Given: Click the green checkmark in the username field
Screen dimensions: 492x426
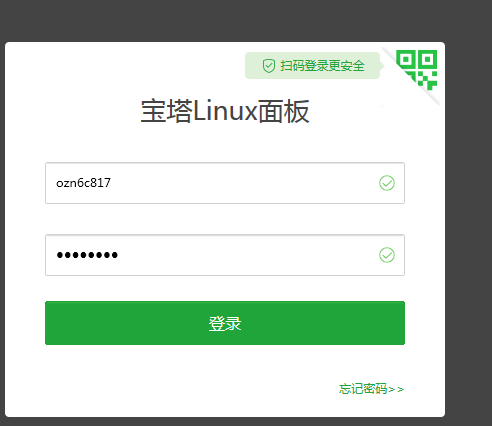Looking at the screenshot, I should [x=387, y=183].
